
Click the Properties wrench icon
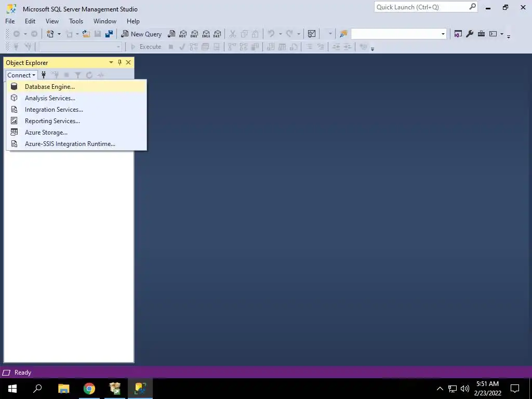click(x=470, y=34)
